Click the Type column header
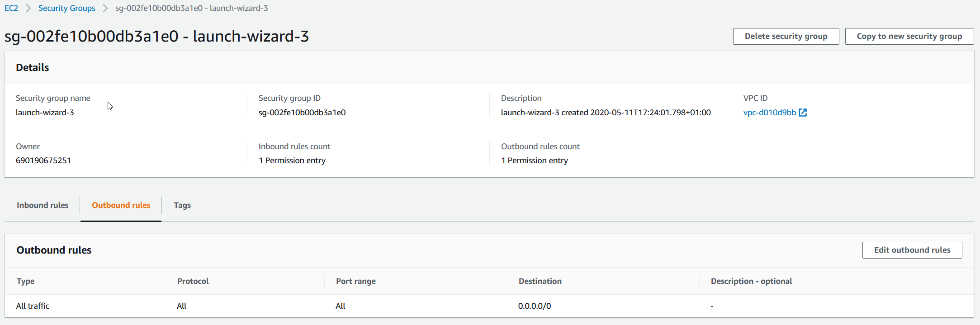The height and width of the screenshot is (325, 980). coord(26,281)
